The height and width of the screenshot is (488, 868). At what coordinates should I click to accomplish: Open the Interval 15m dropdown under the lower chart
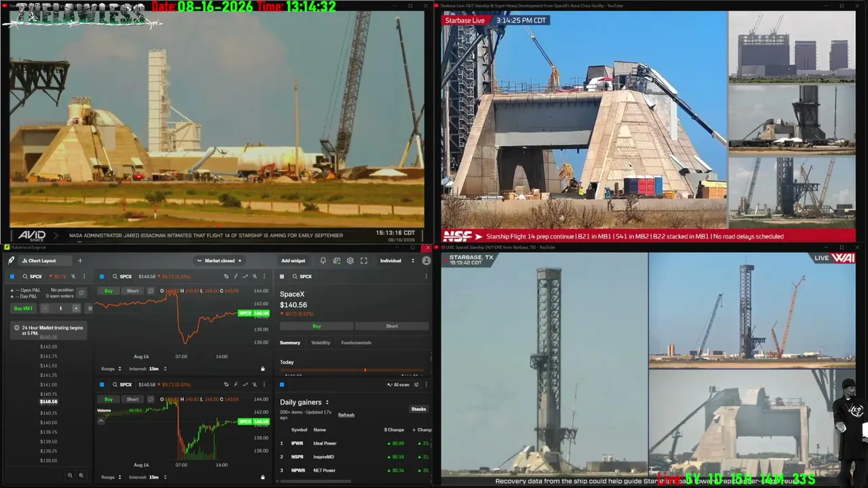click(148, 477)
